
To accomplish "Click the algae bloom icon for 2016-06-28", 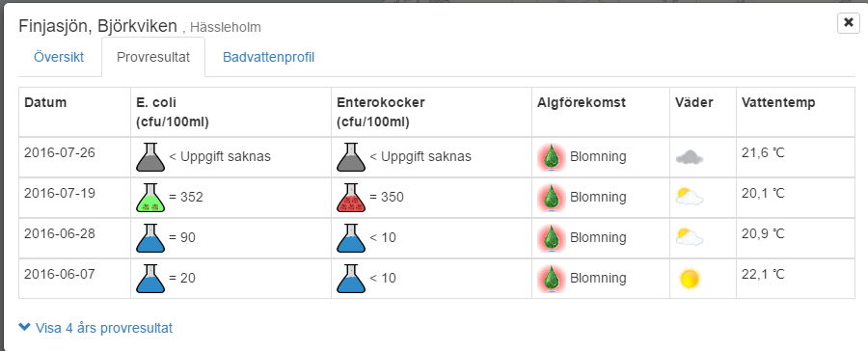I will click(551, 238).
